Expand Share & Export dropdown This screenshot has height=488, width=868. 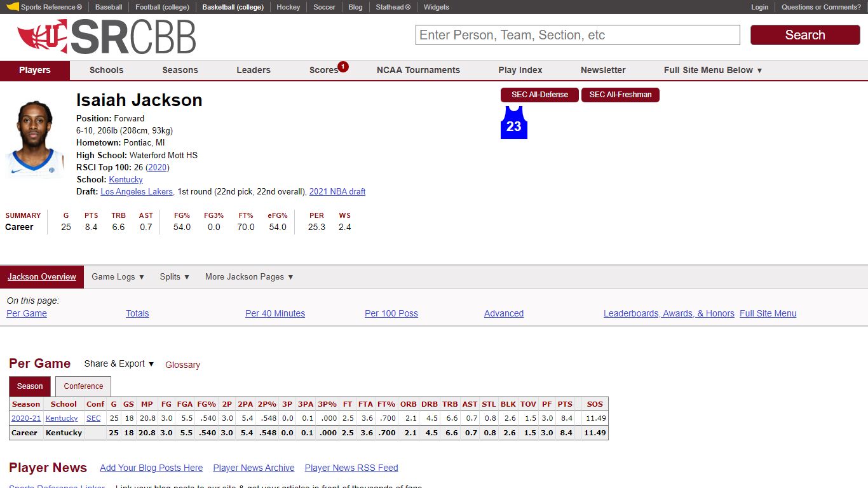[x=119, y=363]
